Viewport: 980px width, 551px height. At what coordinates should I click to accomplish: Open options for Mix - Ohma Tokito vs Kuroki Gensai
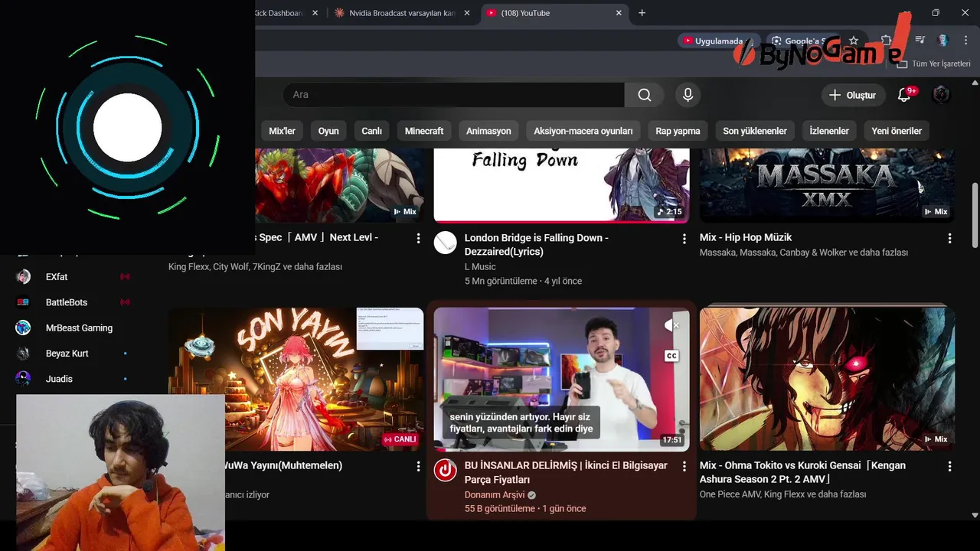point(949,467)
